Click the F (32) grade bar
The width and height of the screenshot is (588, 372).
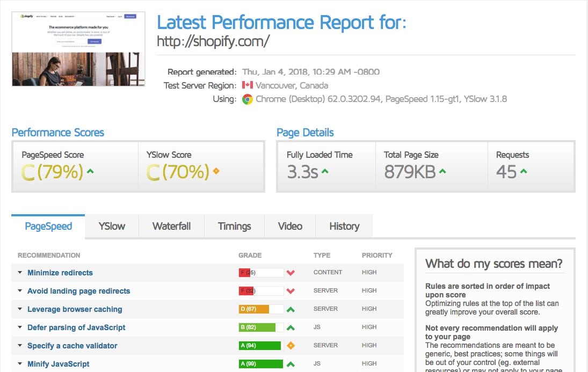(x=261, y=290)
